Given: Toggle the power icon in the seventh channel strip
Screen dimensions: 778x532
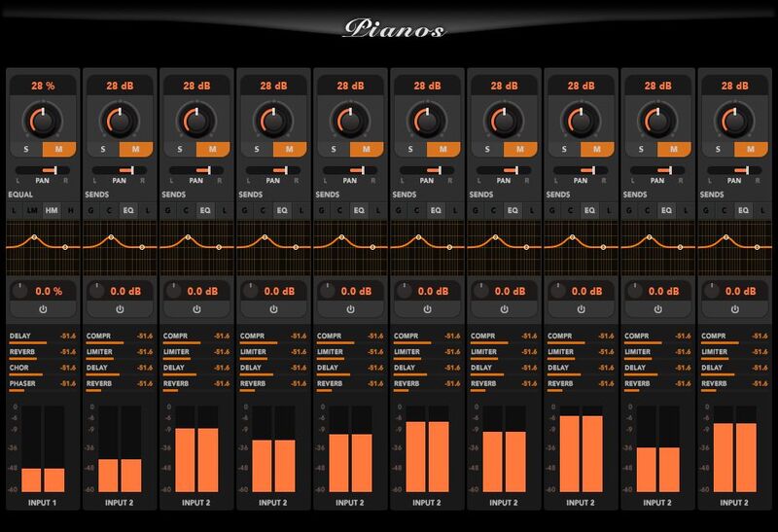Looking at the screenshot, I should [504, 309].
